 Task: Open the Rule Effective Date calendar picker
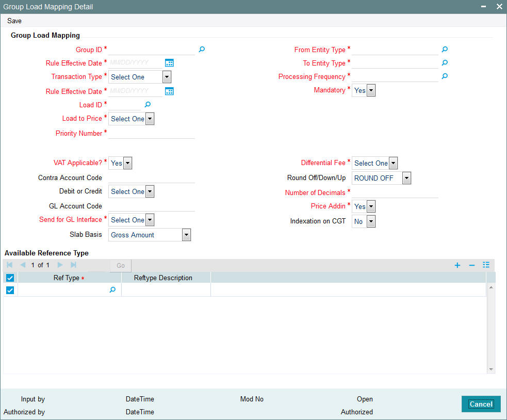169,63
